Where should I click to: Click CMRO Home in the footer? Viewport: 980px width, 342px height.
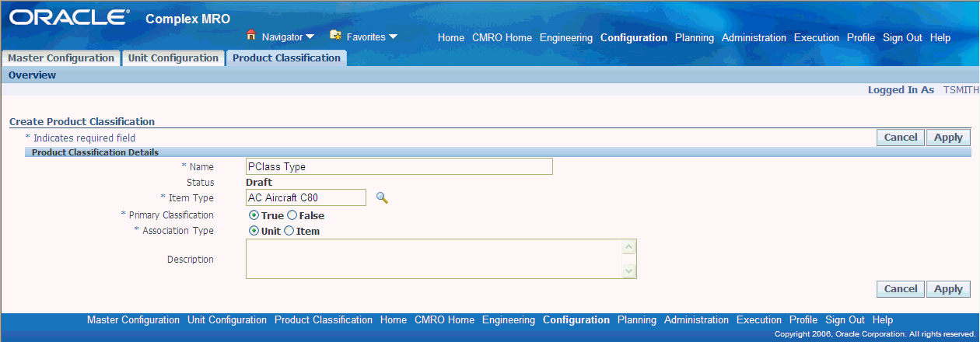444,320
